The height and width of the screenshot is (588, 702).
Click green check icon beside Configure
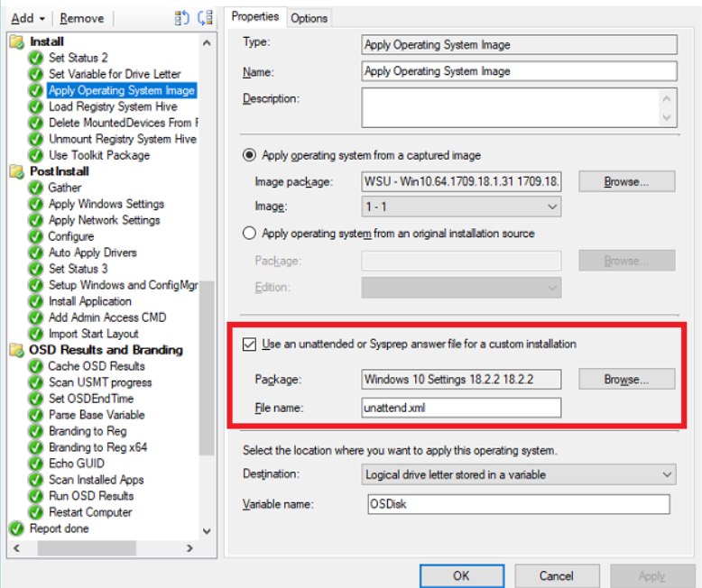point(35,236)
